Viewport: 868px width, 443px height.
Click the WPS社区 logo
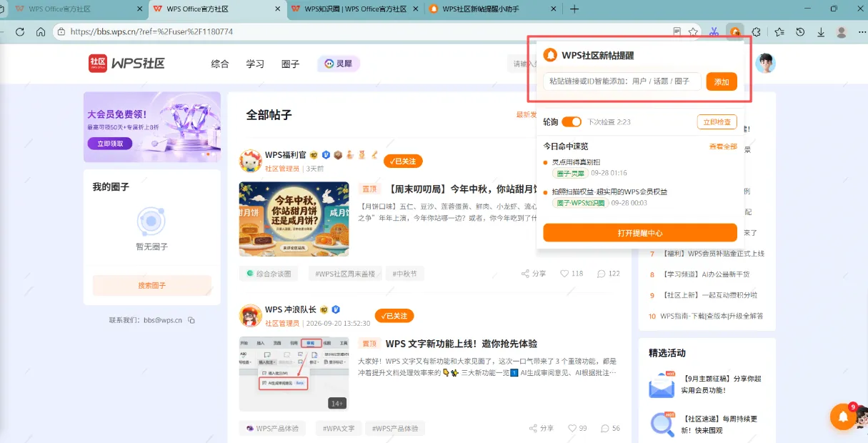point(126,63)
